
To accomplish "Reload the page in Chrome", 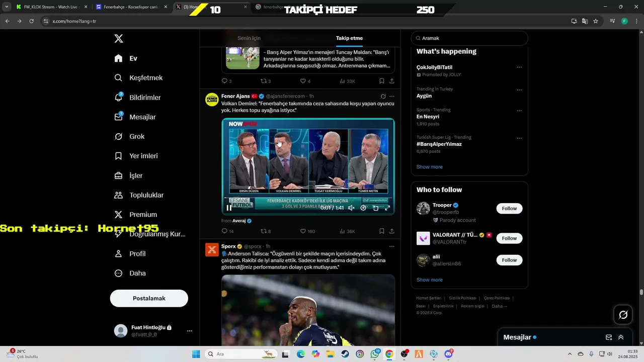I will click(31, 21).
